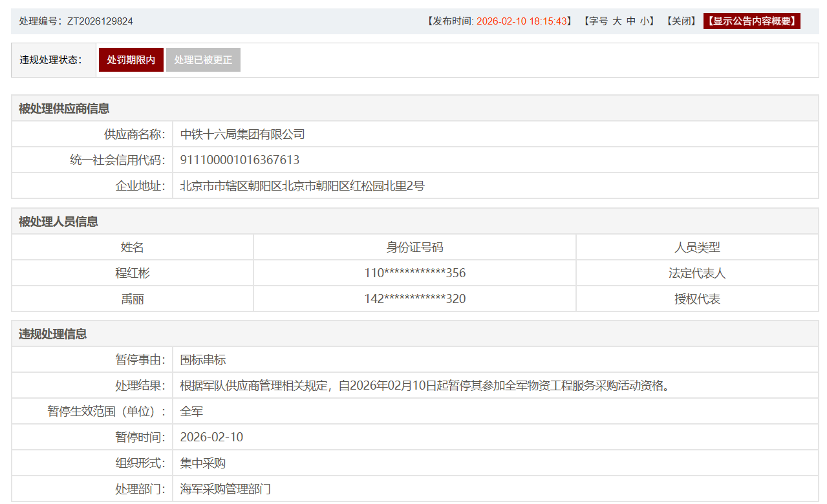Select the 处理已被更正 status tab
The width and height of the screenshot is (827, 504).
tap(203, 59)
